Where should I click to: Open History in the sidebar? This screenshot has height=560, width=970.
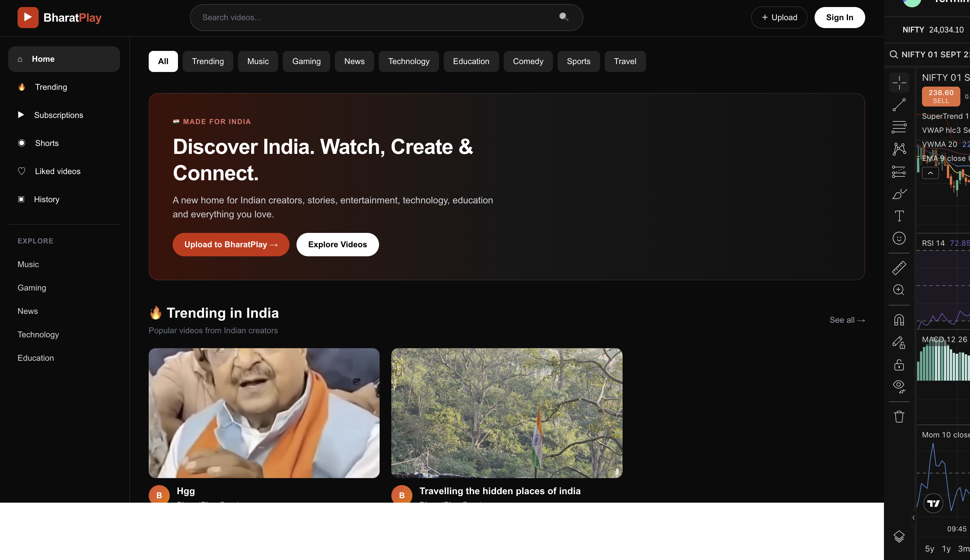point(64,199)
